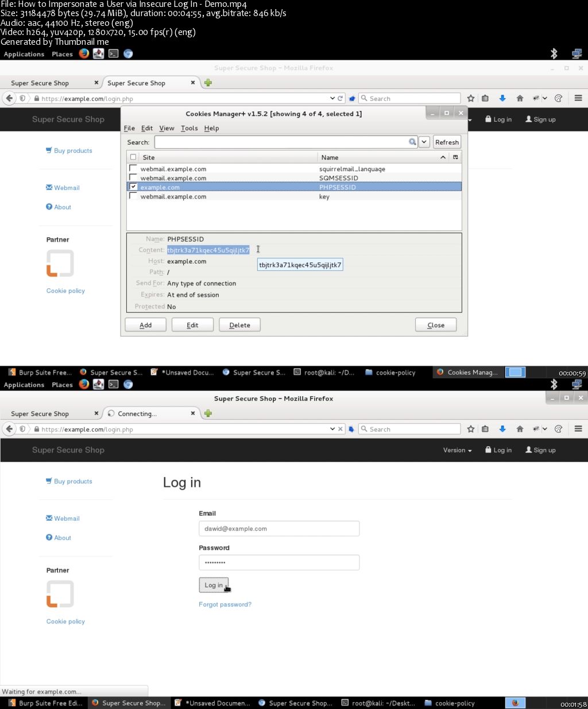Open bookmarks list icon above Log in page

coord(485,429)
